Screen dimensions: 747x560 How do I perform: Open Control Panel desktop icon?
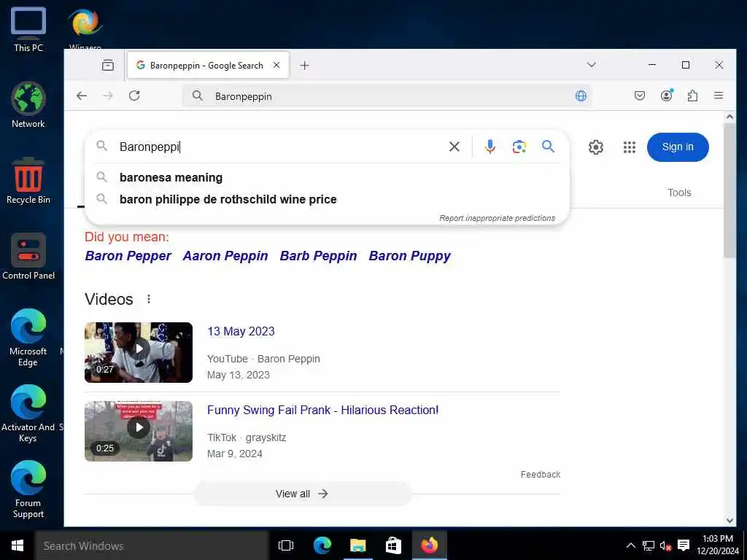point(28,257)
